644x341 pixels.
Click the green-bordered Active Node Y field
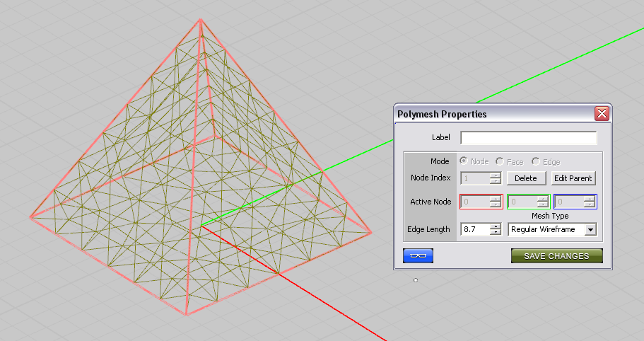tap(523, 202)
